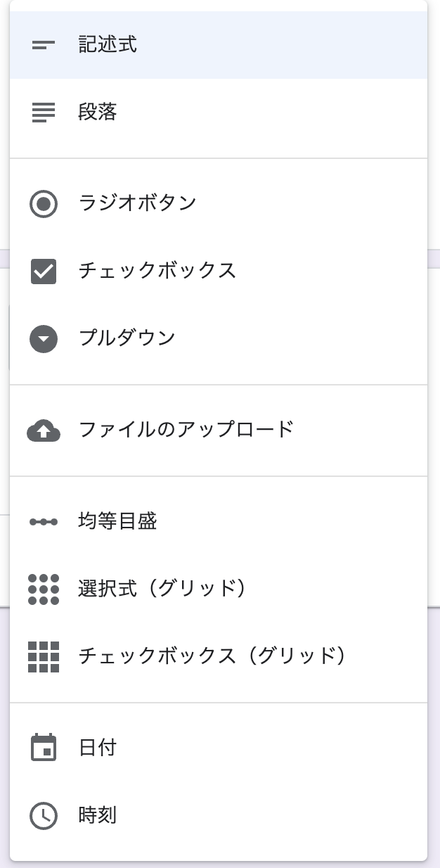This screenshot has height=868, width=440.
Task: Click the checkbox icon next to チェックボックス
Action: coord(43,271)
